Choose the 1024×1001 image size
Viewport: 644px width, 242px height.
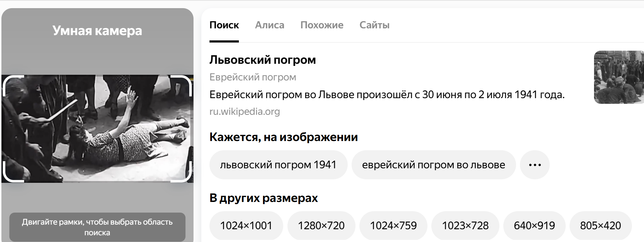pos(246,226)
